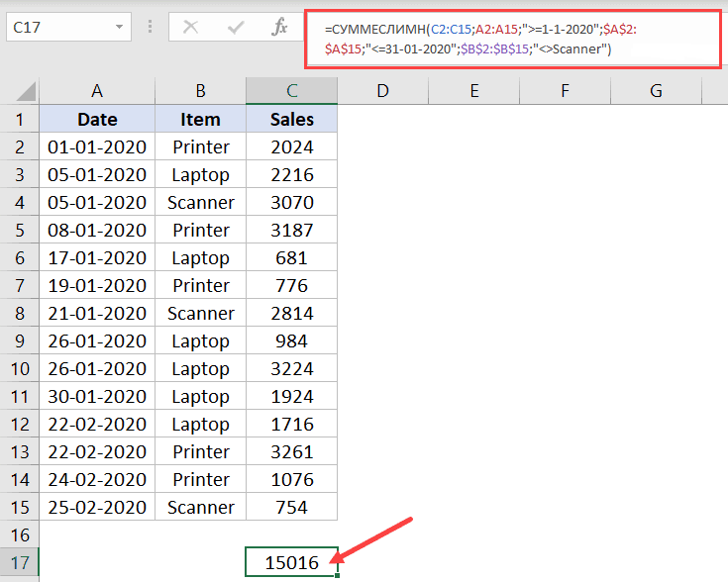
Task: Open the Insert Function fx icon
Action: point(279,27)
